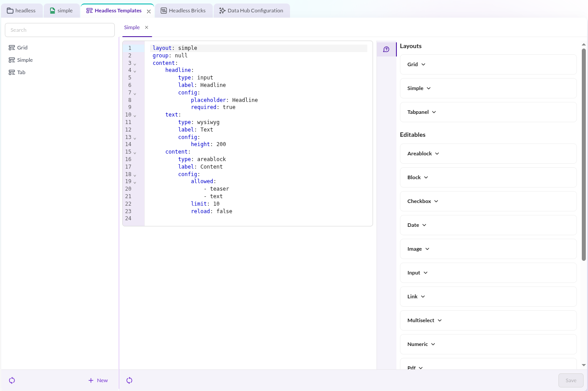
Task: Fold the headline block at line 4
Action: pyautogui.click(x=135, y=71)
